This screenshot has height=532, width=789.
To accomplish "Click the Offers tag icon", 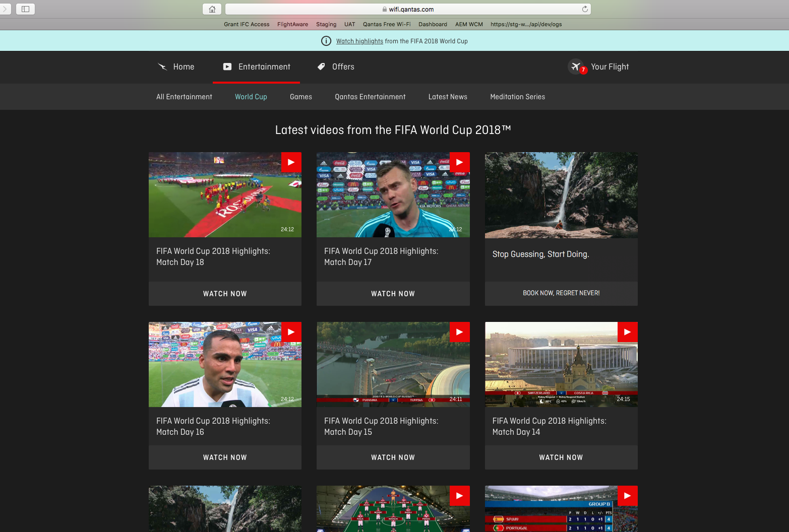I will point(321,66).
